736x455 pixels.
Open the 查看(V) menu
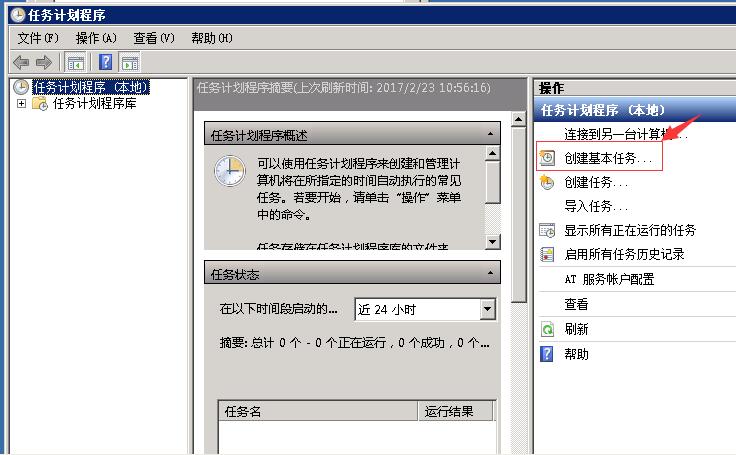(153, 38)
